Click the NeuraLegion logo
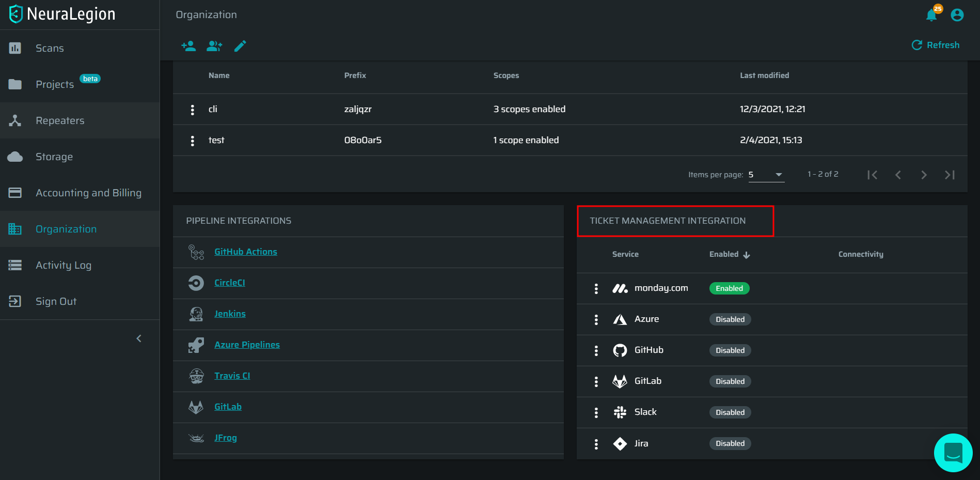Viewport: 980px width, 480px height. click(62, 14)
